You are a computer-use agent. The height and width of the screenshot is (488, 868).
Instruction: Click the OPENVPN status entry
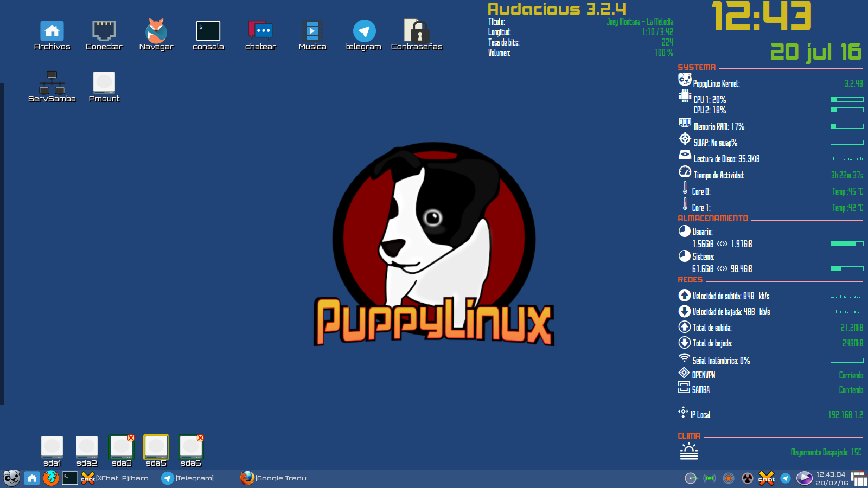pos(770,375)
